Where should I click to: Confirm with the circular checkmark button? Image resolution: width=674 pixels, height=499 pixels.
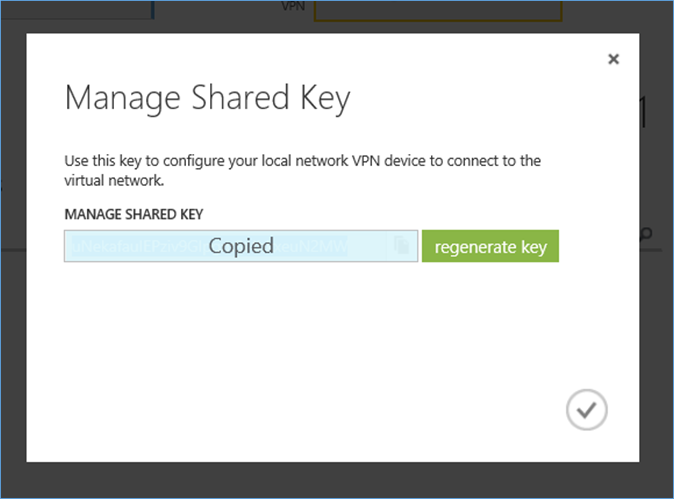[x=586, y=410]
